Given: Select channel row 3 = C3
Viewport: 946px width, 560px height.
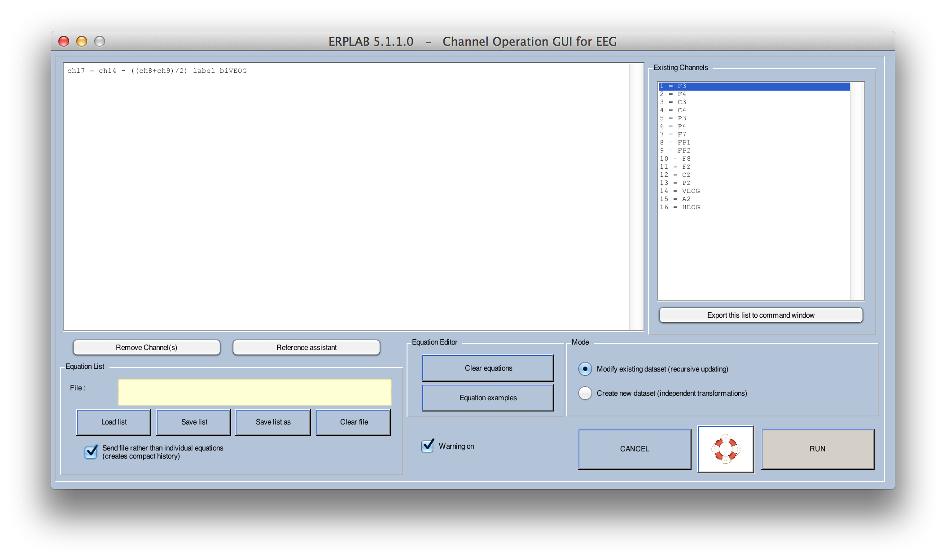Looking at the screenshot, I should tap(754, 102).
